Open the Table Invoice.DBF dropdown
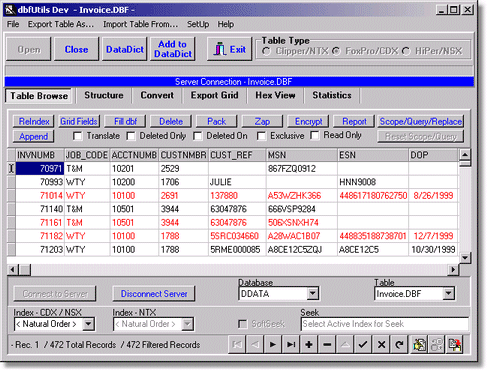The image size is (487, 371). click(x=449, y=294)
